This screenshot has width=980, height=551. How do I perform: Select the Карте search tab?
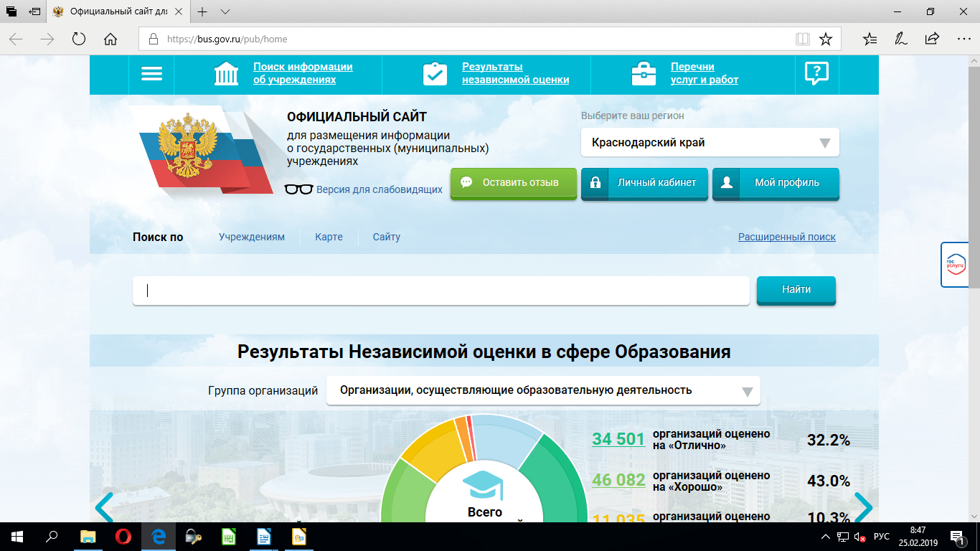(329, 237)
